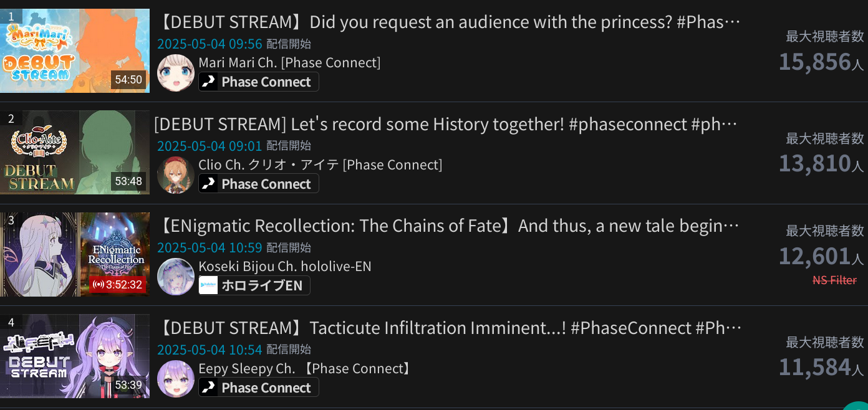Open Mari Mari debut stream thumbnail
This screenshot has height=410, width=868.
click(75, 50)
